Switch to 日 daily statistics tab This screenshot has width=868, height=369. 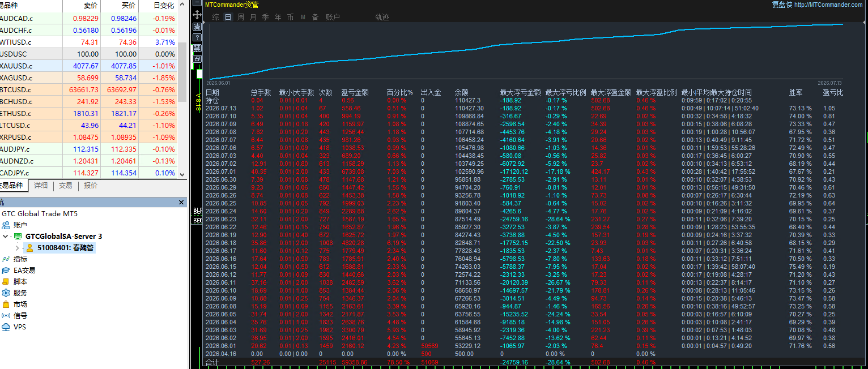pyautogui.click(x=228, y=17)
